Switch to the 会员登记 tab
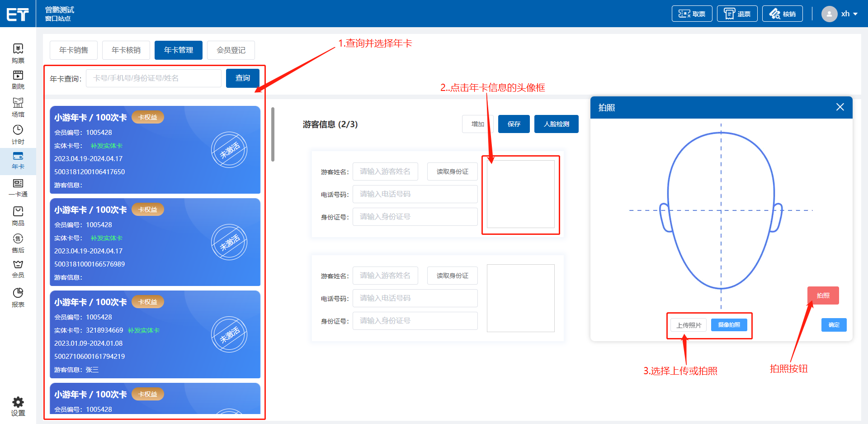Screen dimensions: 868x424 pyautogui.click(x=231, y=50)
